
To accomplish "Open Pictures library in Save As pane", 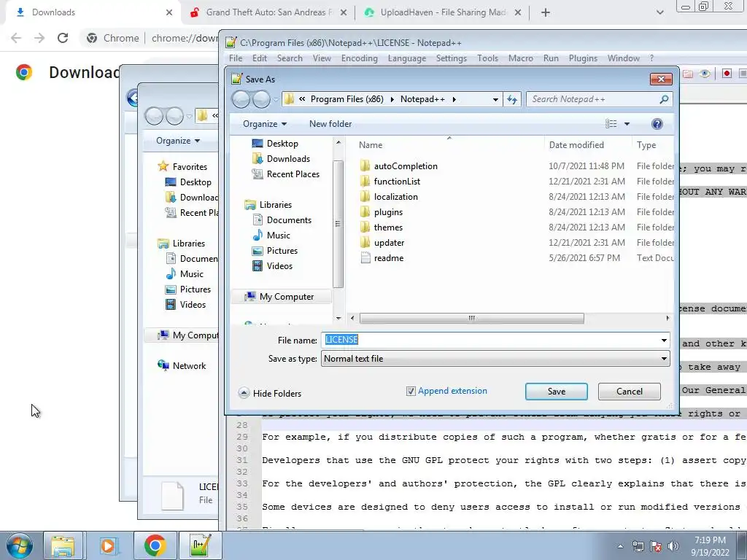I will click(282, 251).
